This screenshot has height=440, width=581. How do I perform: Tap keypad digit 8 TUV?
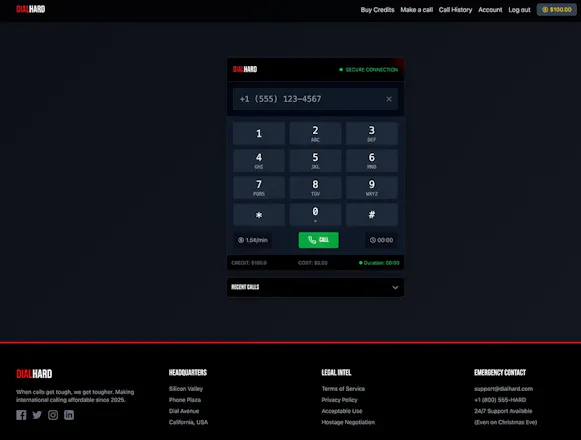(315, 188)
